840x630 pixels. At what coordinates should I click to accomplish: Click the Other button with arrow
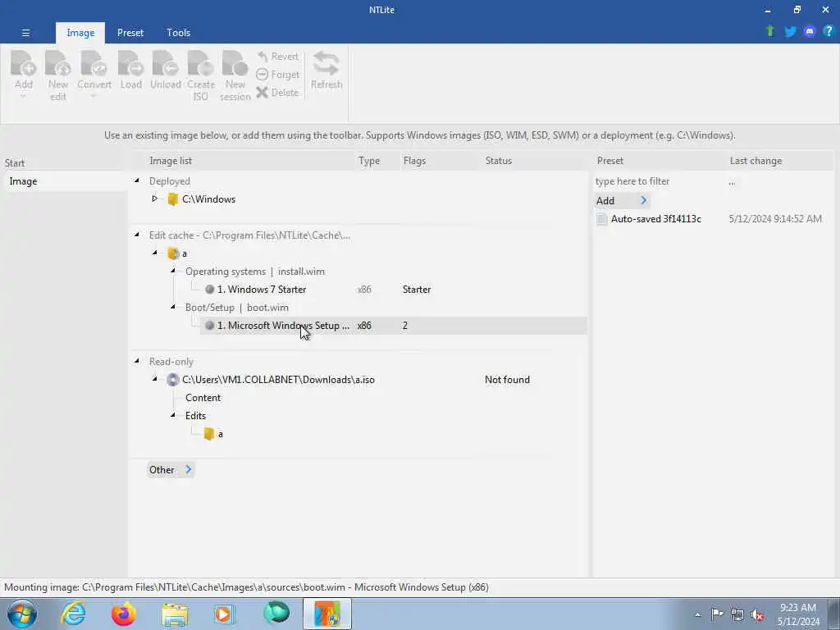click(171, 470)
